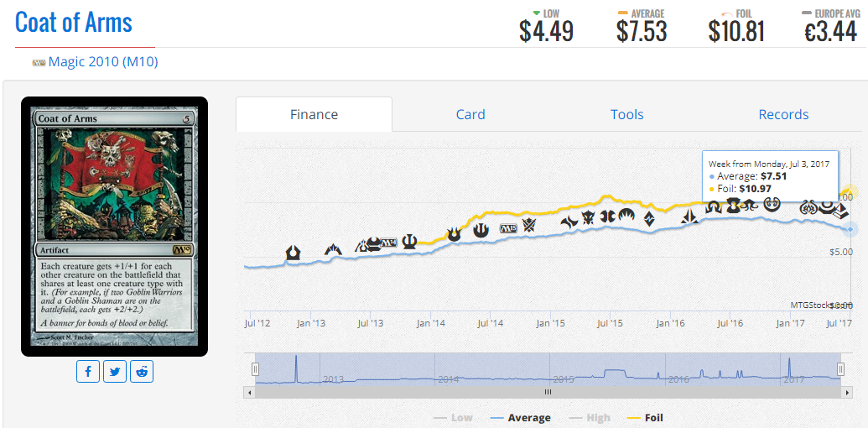Click the Average data point marker
Image resolution: width=868 pixels, height=428 pixels.
(x=850, y=228)
